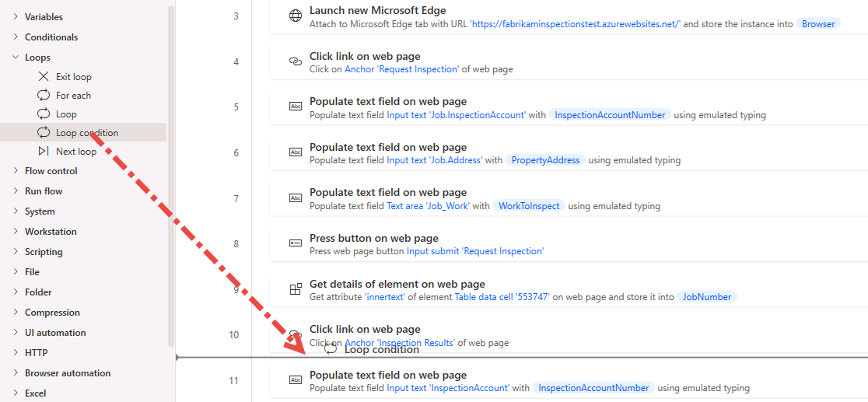Expand the Conditionals actions group

[16, 37]
